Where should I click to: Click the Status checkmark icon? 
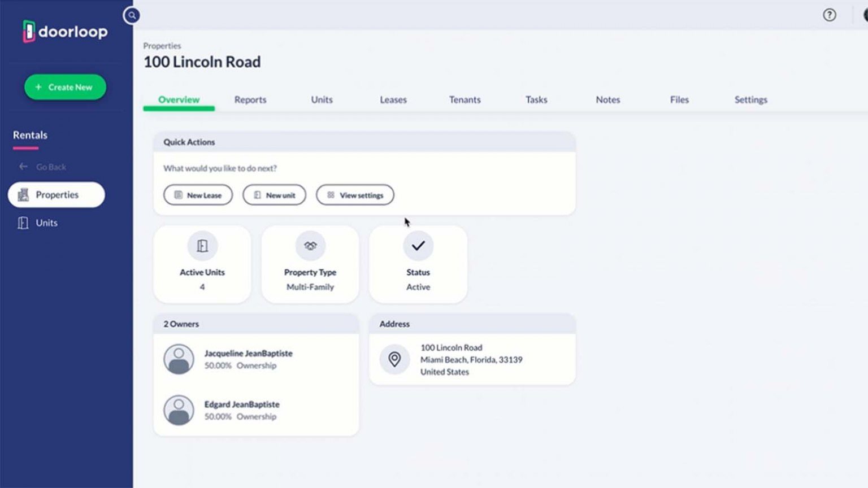(x=418, y=246)
